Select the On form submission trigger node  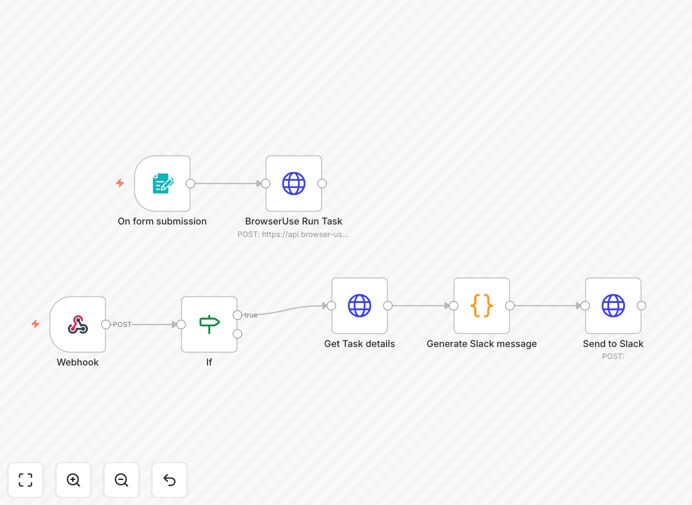click(162, 183)
